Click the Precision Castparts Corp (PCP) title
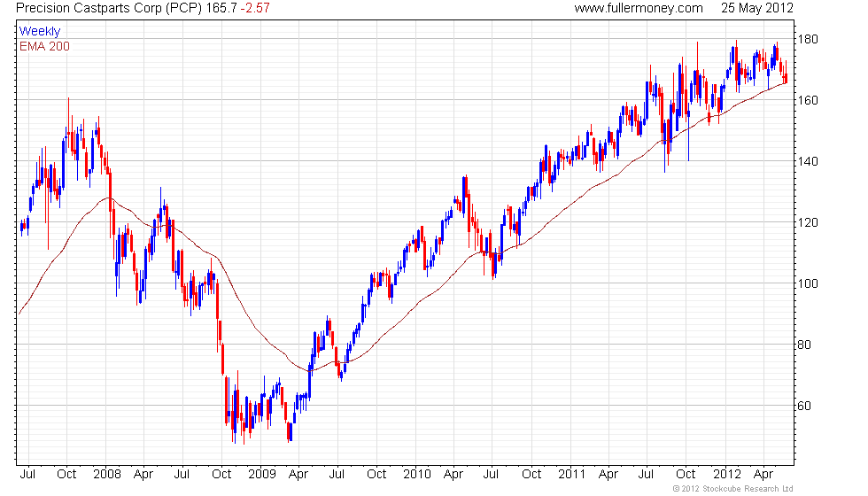This screenshot has height=496, width=868. pos(108,8)
